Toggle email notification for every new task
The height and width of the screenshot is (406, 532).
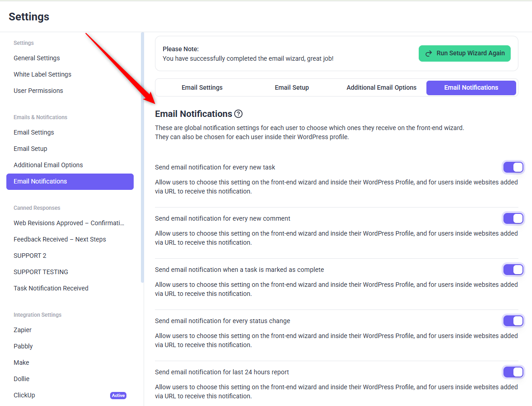pos(513,167)
